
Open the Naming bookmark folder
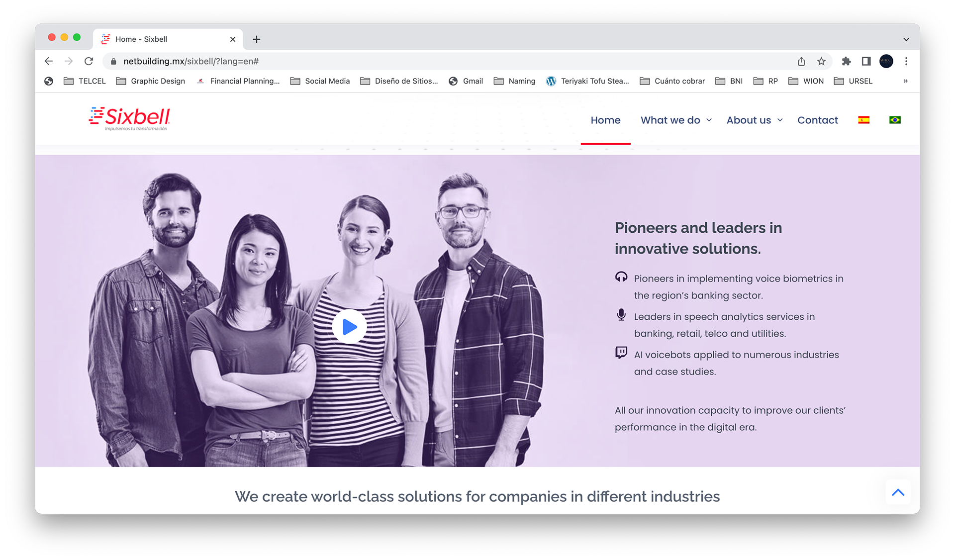(515, 81)
